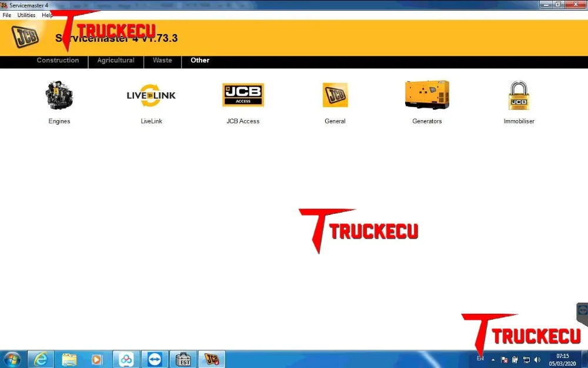The width and height of the screenshot is (588, 368).
Task: Click the Generators label text
Action: 427,121
